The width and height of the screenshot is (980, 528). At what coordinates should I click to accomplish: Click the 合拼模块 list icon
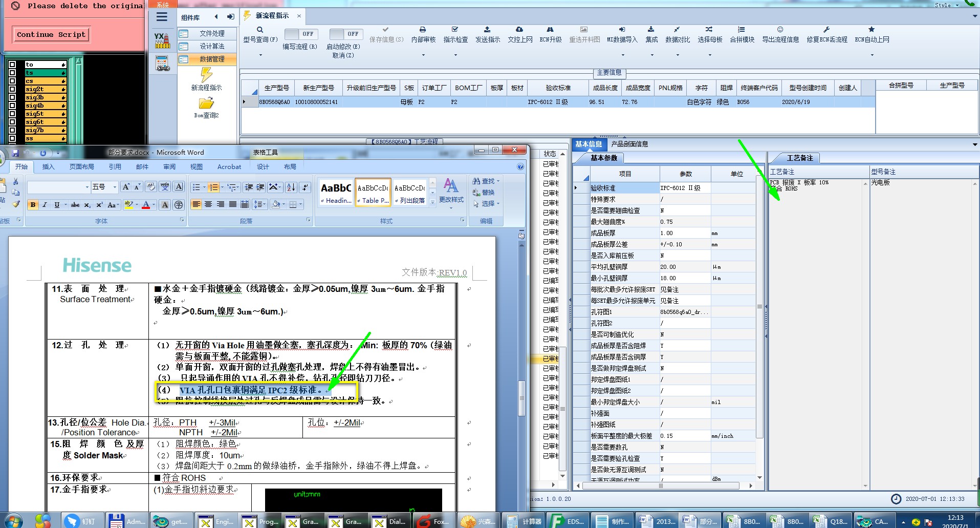point(742,30)
